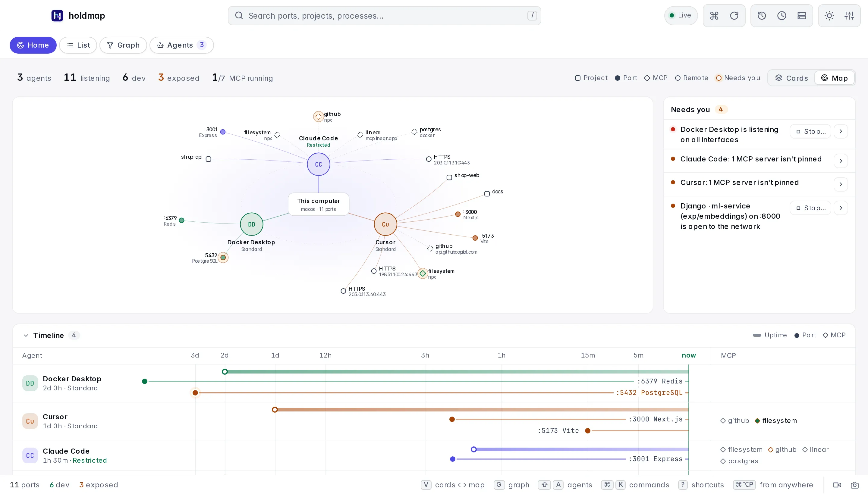The image size is (868, 494).
Task: Click Docker Desktop uptime bar in timeline
Action: (457, 372)
